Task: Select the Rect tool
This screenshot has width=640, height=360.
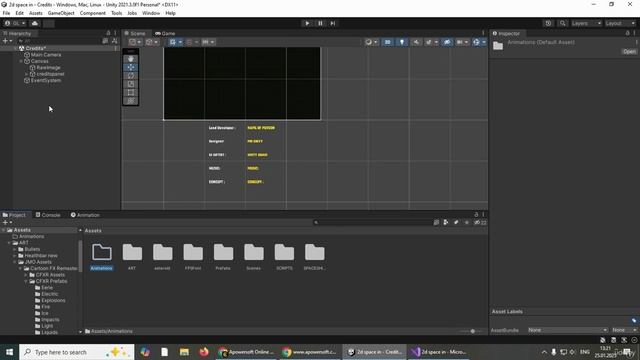Action: (131, 93)
